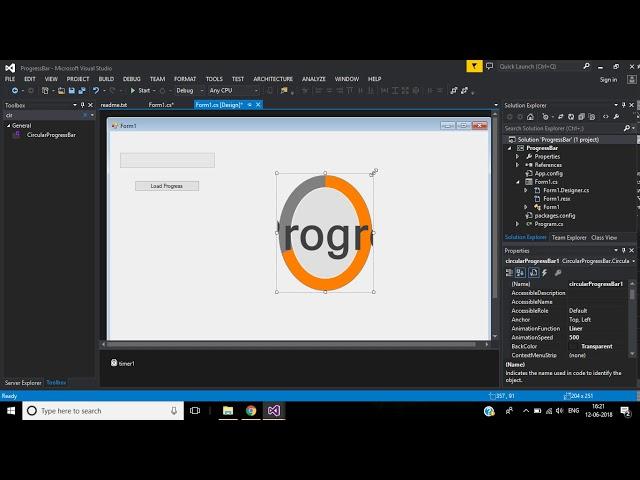The image size is (640, 480).
Task: Switch to the readme.txt tab
Action: pos(114,105)
